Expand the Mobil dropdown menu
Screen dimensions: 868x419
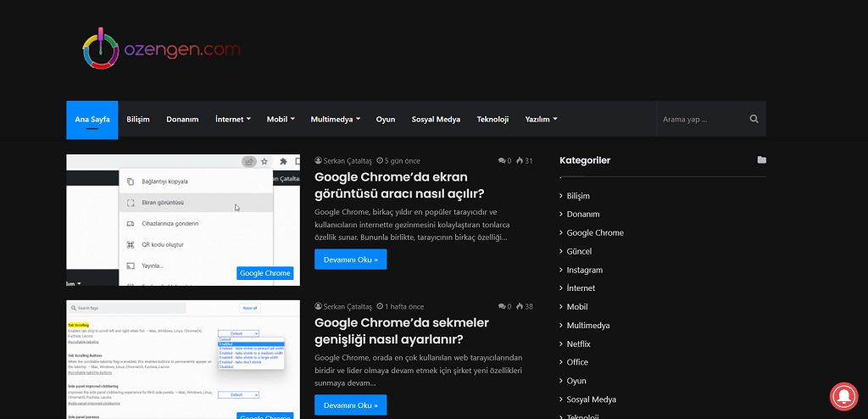coord(281,120)
